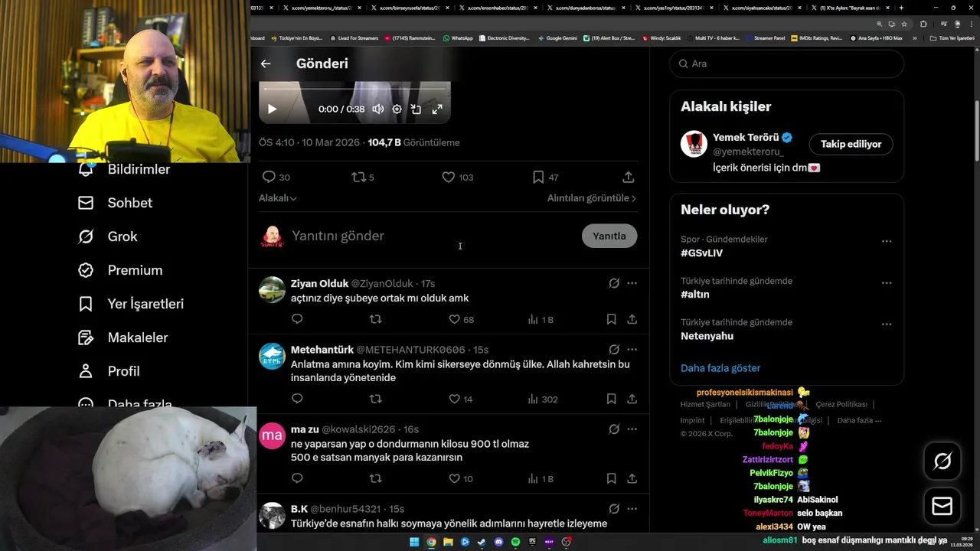This screenshot has height=551, width=980.
Task: Open more options for the #GSvLIV trend
Action: [x=887, y=241]
